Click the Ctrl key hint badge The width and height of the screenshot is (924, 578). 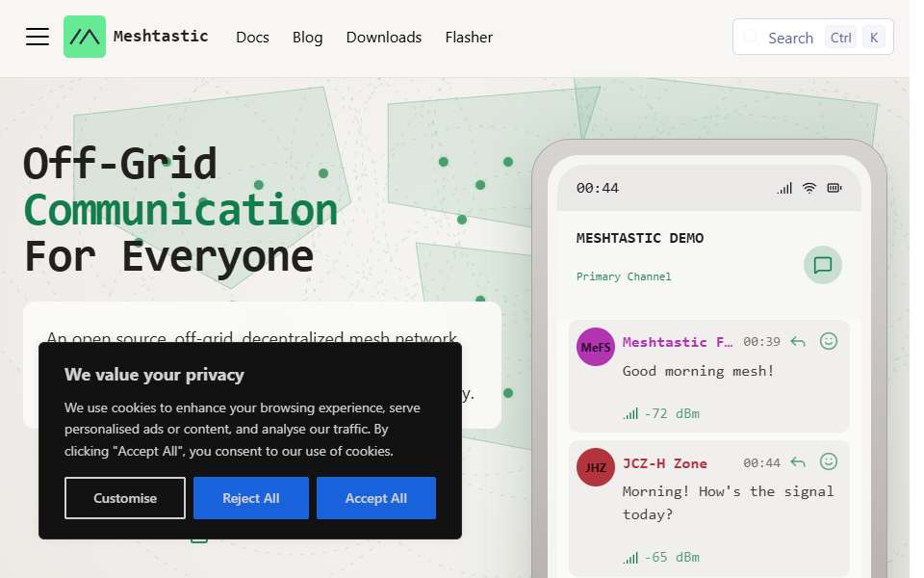click(x=840, y=38)
